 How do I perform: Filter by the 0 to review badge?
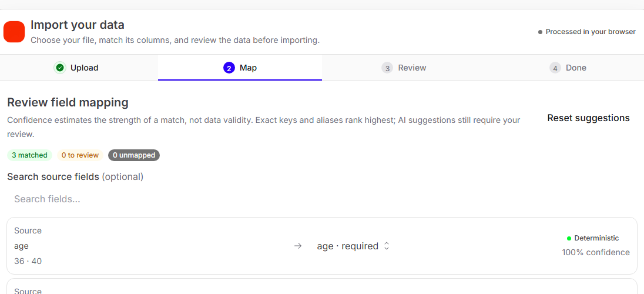80,155
